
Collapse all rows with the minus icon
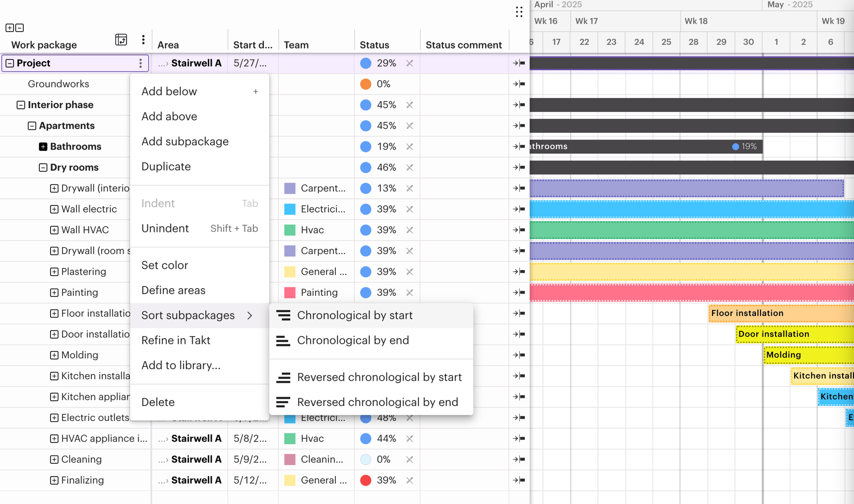pos(19,27)
